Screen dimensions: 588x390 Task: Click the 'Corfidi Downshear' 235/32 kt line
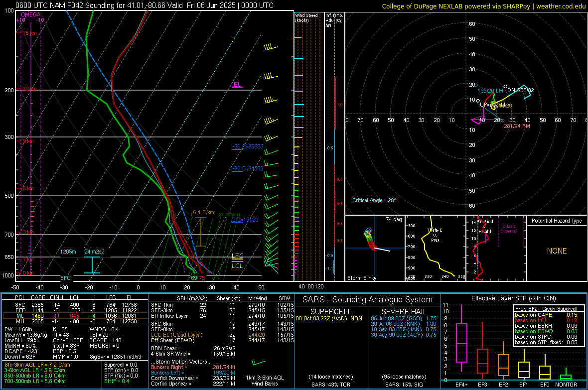(x=193, y=378)
